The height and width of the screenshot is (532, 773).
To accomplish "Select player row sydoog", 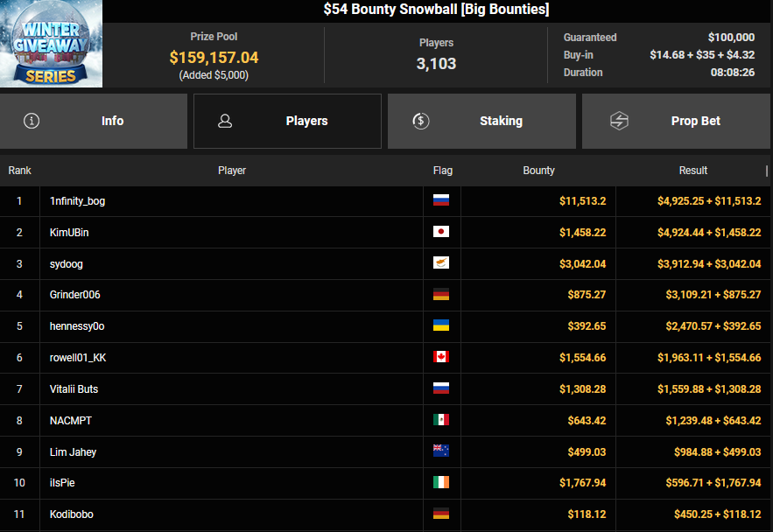I will tap(67, 263).
